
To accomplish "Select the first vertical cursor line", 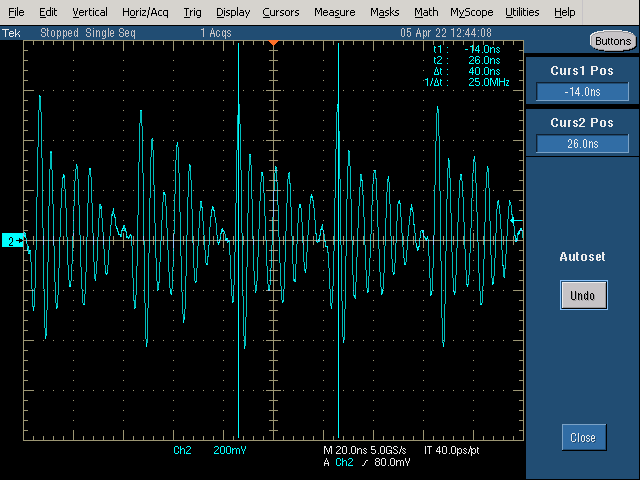I will [238, 240].
